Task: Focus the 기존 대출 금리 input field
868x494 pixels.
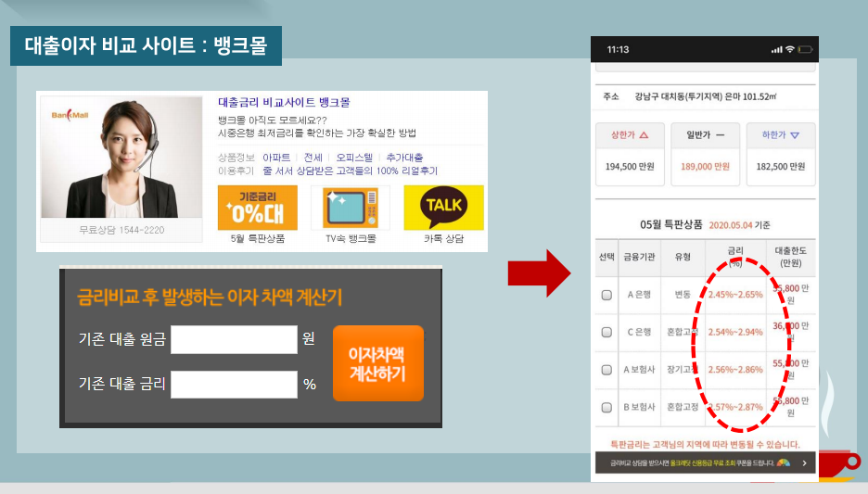Action: pyautogui.click(x=234, y=384)
